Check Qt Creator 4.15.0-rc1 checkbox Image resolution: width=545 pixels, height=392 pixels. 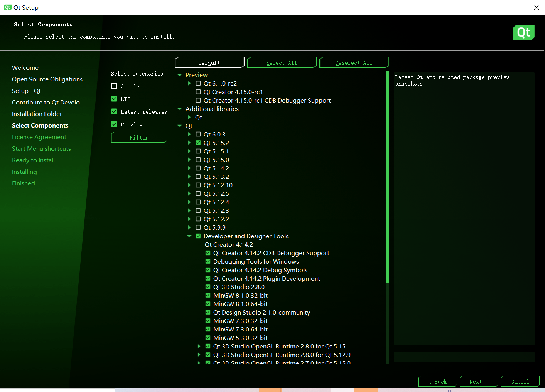coord(198,92)
